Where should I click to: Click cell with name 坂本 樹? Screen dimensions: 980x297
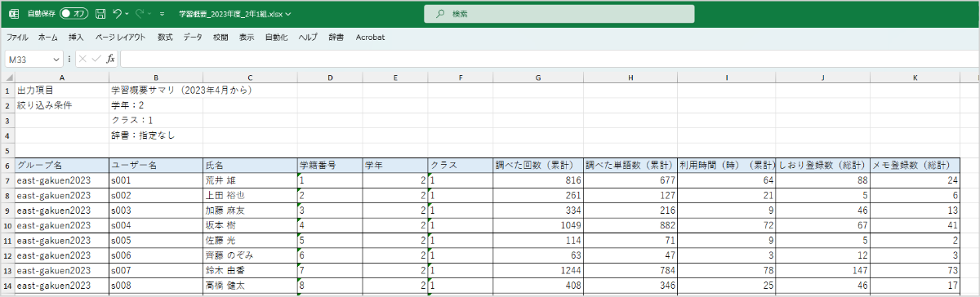point(250,224)
